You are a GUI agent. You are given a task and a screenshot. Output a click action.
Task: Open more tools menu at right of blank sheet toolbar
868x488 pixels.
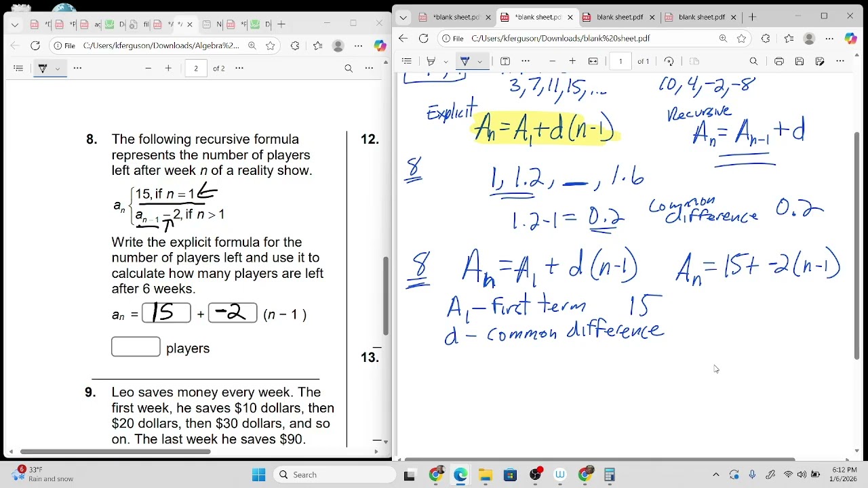[x=840, y=61]
